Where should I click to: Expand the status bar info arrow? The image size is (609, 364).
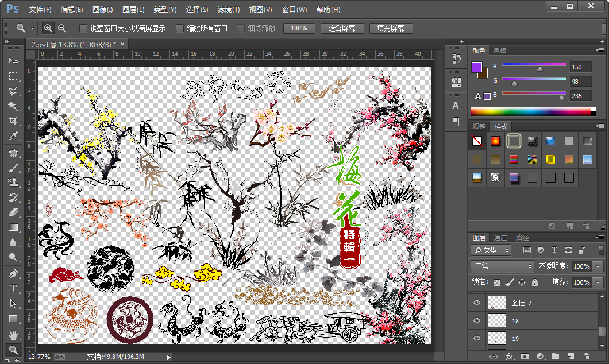[168, 357]
